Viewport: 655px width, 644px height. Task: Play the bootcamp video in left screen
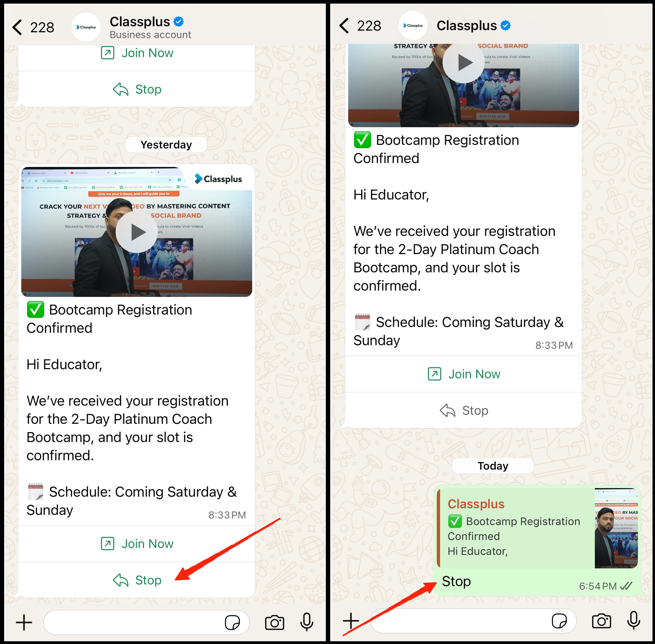136,232
